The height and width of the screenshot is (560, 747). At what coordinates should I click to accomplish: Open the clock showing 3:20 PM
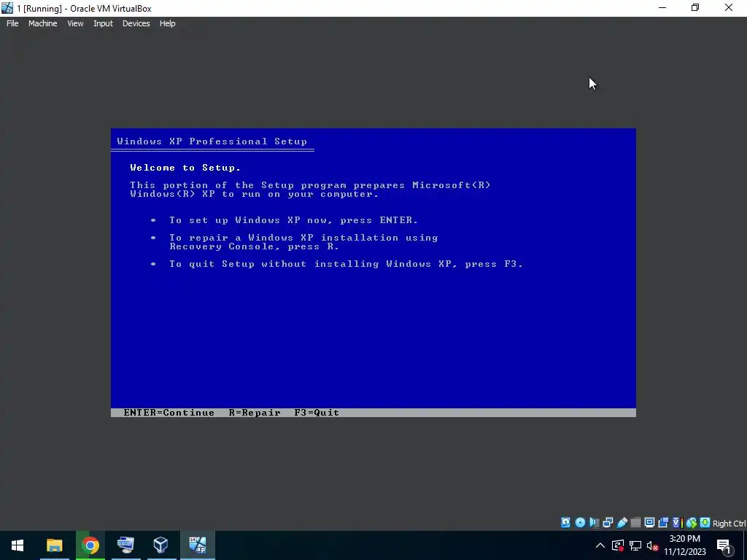point(684,545)
